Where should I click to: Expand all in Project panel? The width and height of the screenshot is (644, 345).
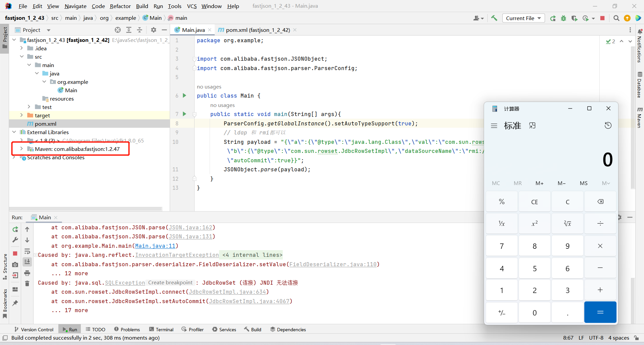tap(129, 30)
